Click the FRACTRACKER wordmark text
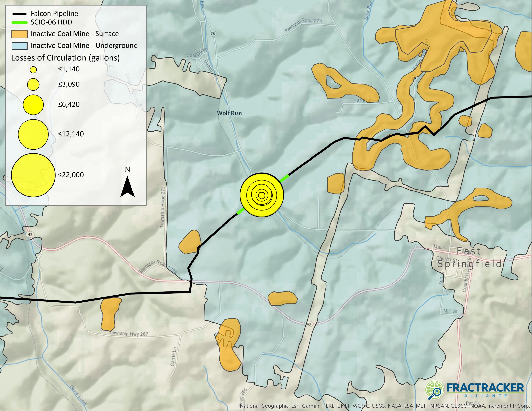The height and width of the screenshot is (411, 532). click(x=485, y=388)
